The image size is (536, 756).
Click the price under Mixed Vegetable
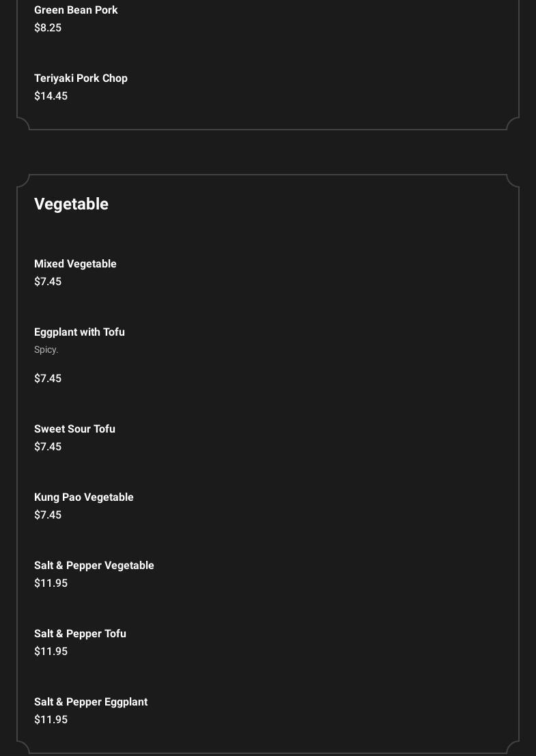coord(48,282)
